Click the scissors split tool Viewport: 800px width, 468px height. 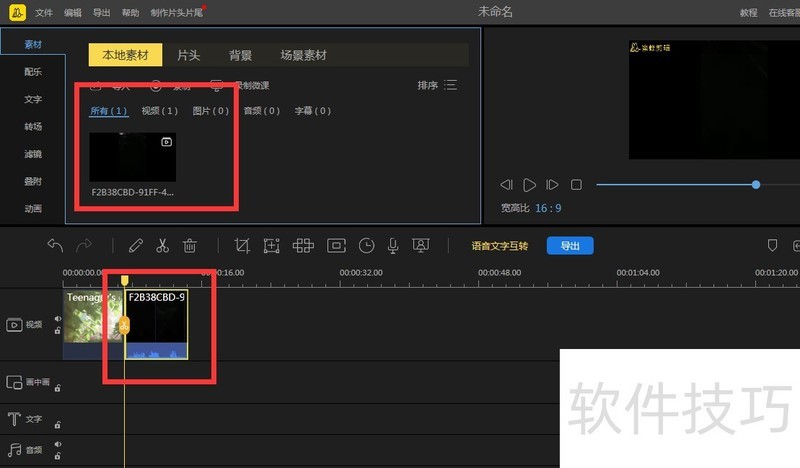[162, 245]
